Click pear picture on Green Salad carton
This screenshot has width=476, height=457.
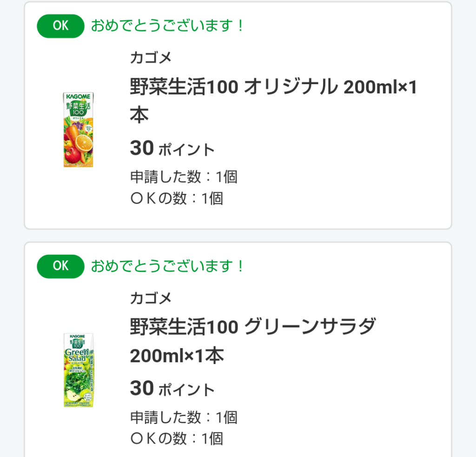click(x=74, y=397)
